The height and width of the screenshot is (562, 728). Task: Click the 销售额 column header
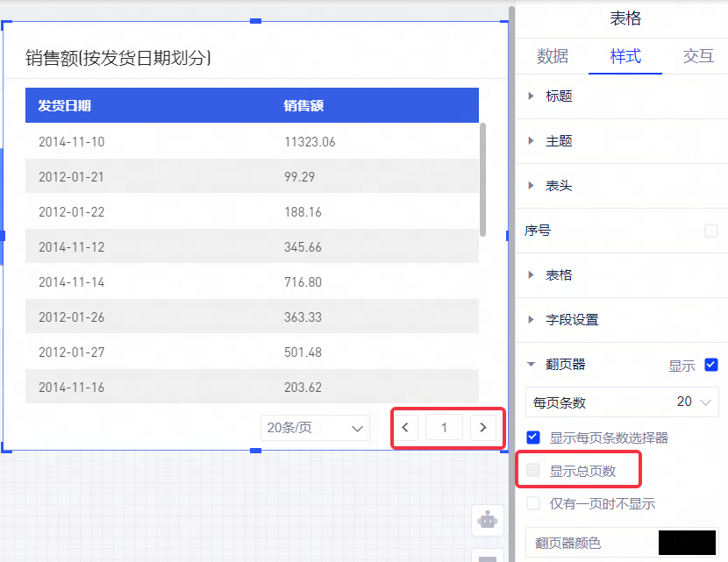303,106
